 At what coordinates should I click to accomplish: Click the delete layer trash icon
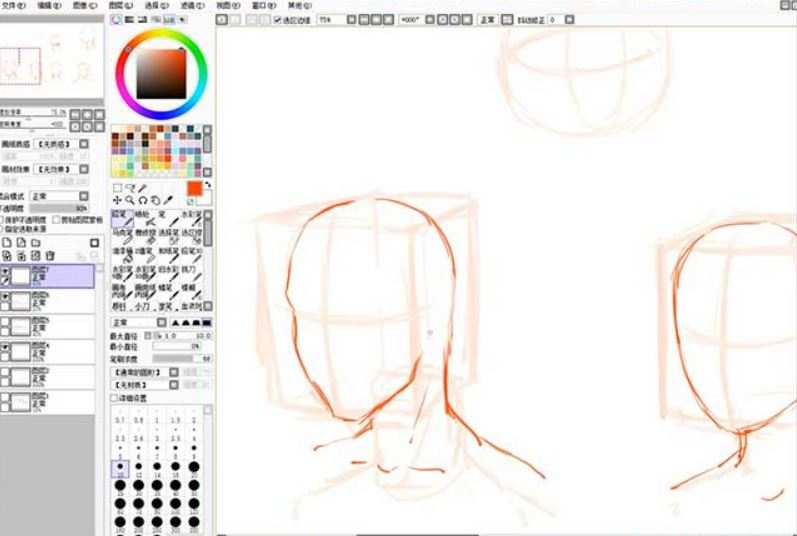pyautogui.click(x=49, y=256)
